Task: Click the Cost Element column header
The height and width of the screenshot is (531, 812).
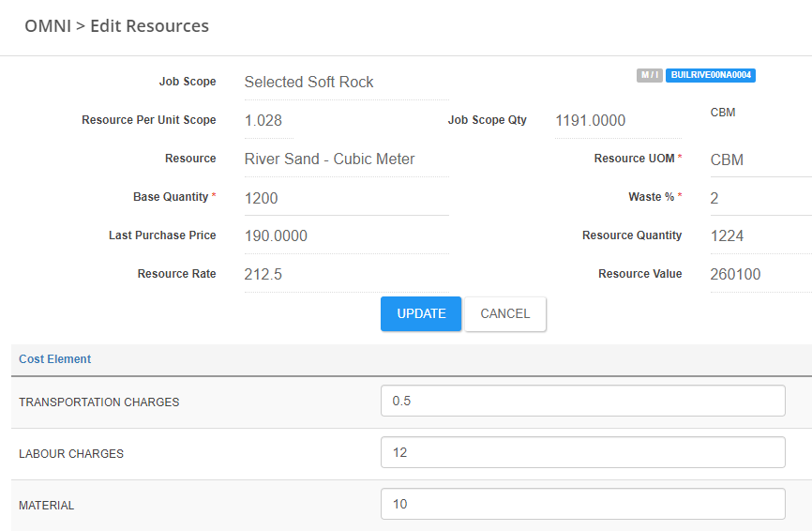Action: pyautogui.click(x=55, y=359)
